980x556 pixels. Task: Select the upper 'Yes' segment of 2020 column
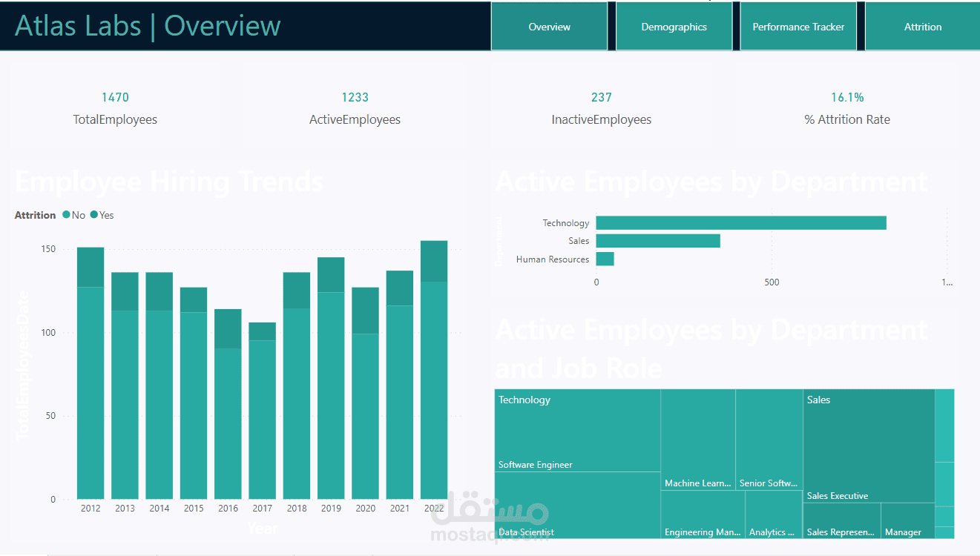pyautogui.click(x=365, y=311)
